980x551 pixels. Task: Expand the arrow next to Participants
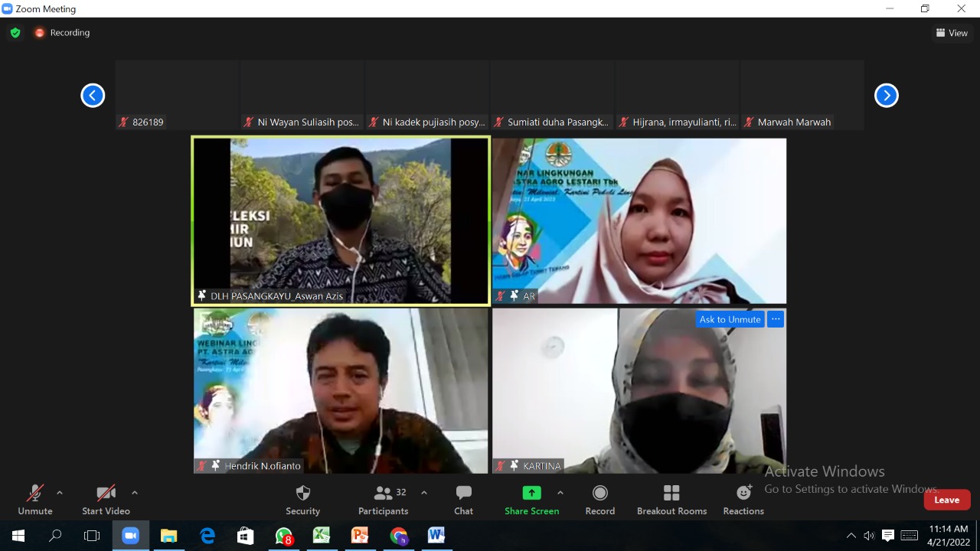pos(424,493)
